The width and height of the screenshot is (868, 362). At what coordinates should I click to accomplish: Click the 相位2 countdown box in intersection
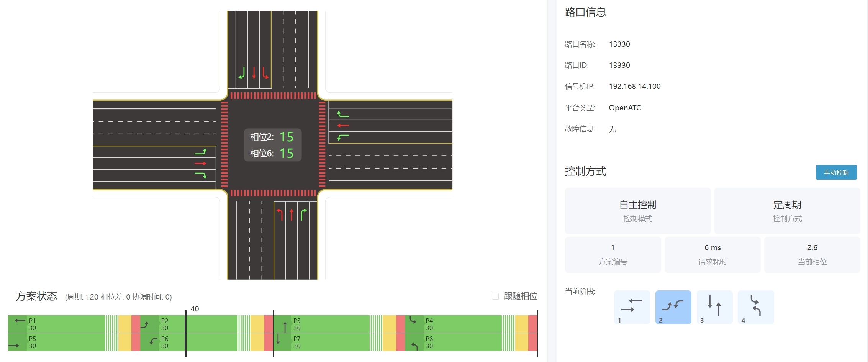click(x=272, y=137)
